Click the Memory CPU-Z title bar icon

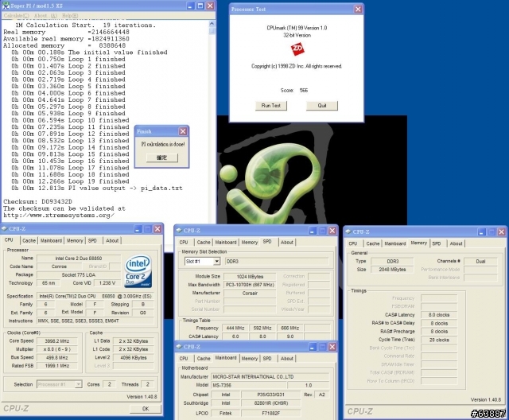[x=348, y=231]
